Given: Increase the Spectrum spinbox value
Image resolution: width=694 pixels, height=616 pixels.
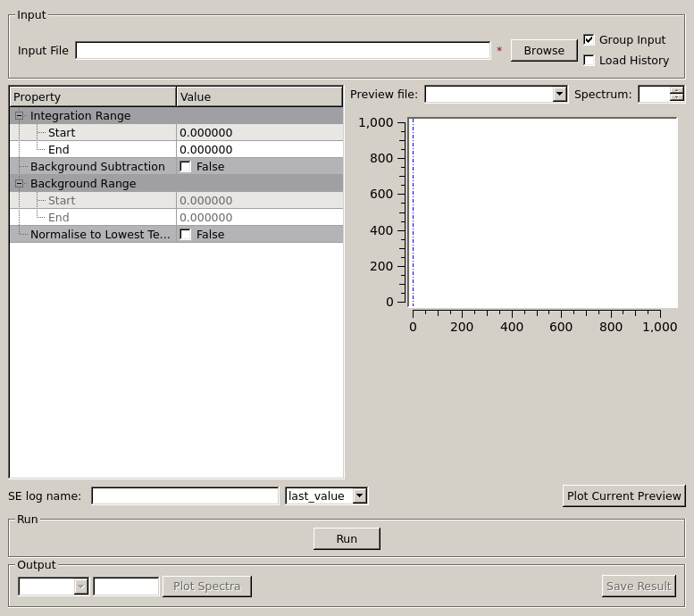Looking at the screenshot, I should pyautogui.click(x=676, y=90).
